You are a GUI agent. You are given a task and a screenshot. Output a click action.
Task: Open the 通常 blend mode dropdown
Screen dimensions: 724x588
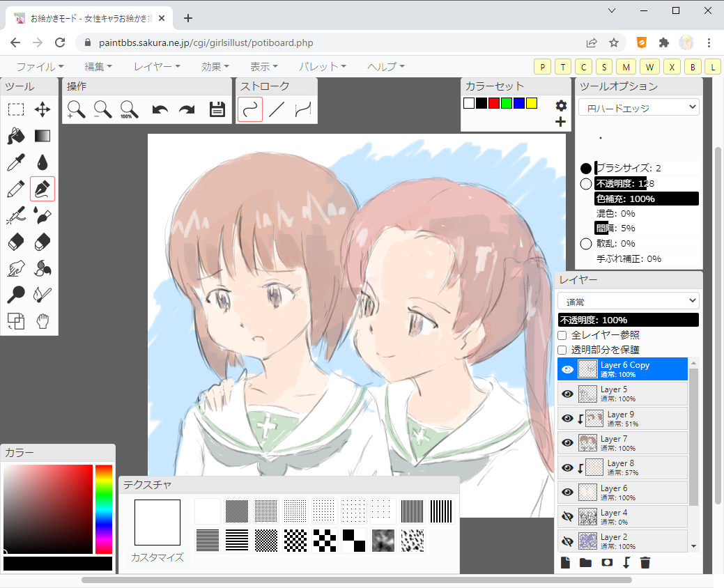click(628, 301)
